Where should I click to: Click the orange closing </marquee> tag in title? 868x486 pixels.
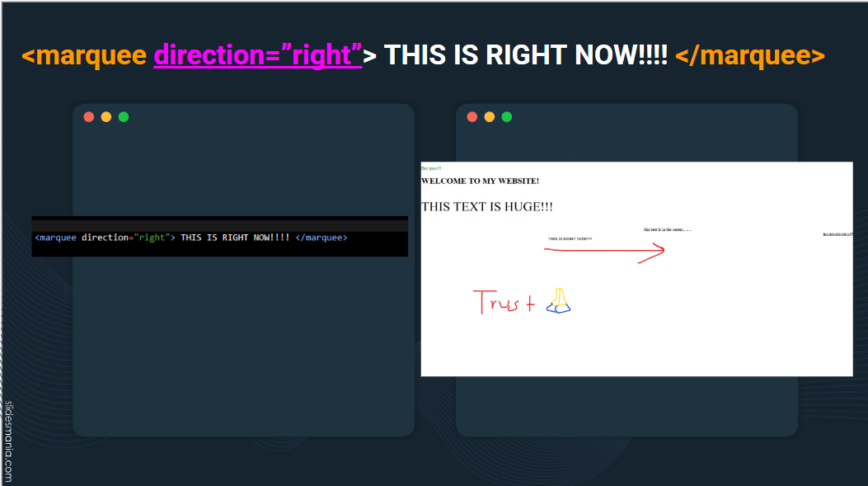[750, 55]
